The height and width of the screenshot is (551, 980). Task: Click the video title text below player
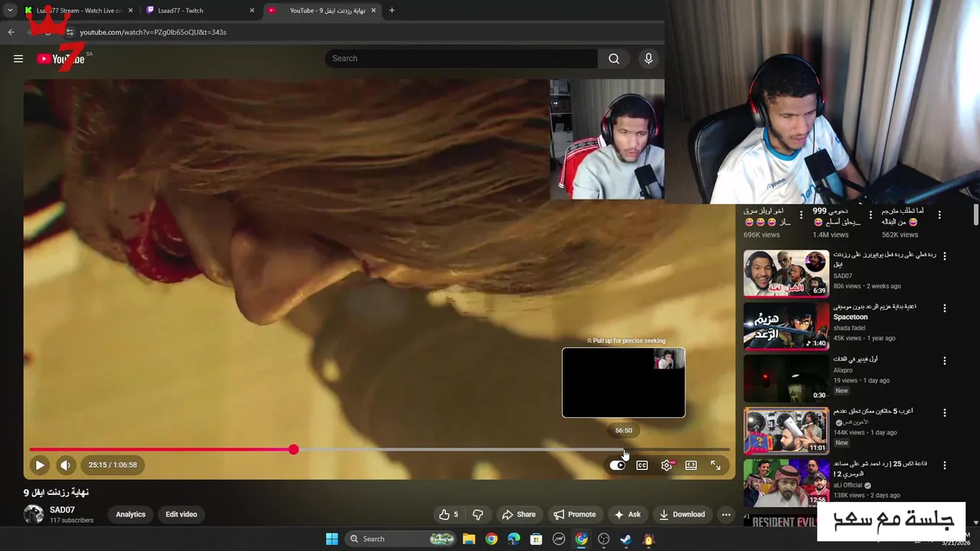point(56,492)
